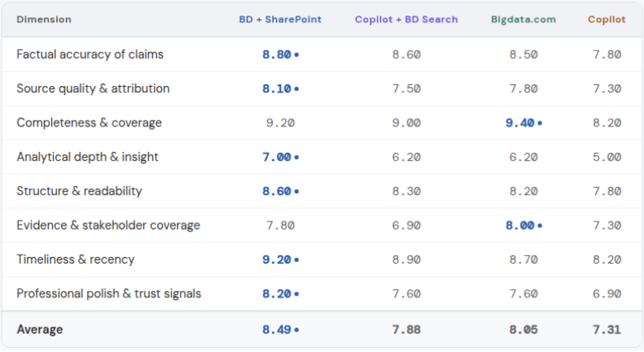644x352 pixels.
Task: Click the Bigdata.com column header
Action: tap(523, 19)
